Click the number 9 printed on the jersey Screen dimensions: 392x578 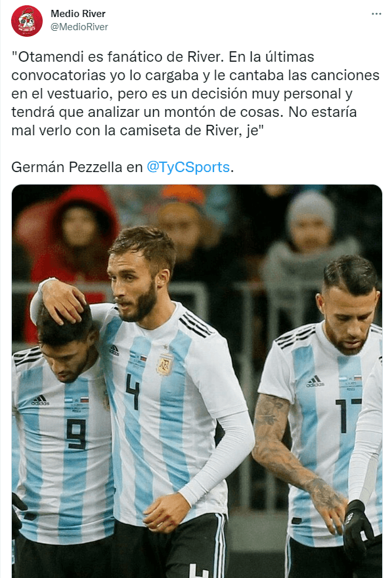77,434
